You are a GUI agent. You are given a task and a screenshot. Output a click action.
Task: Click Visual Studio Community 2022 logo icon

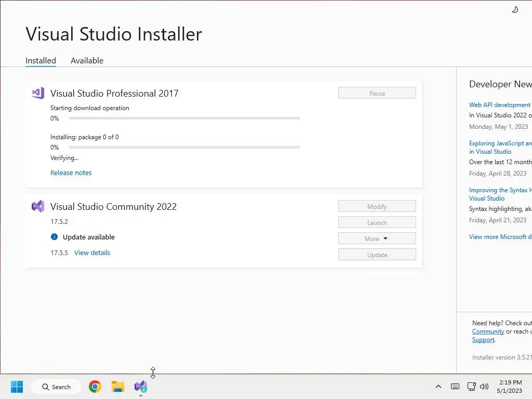pyautogui.click(x=38, y=206)
